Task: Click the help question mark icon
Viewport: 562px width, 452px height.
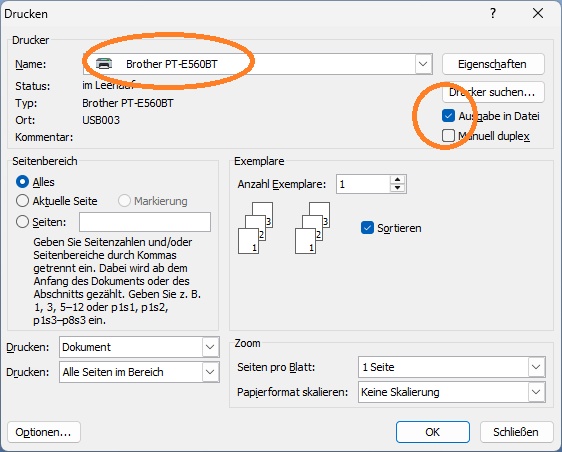Action: [x=493, y=14]
